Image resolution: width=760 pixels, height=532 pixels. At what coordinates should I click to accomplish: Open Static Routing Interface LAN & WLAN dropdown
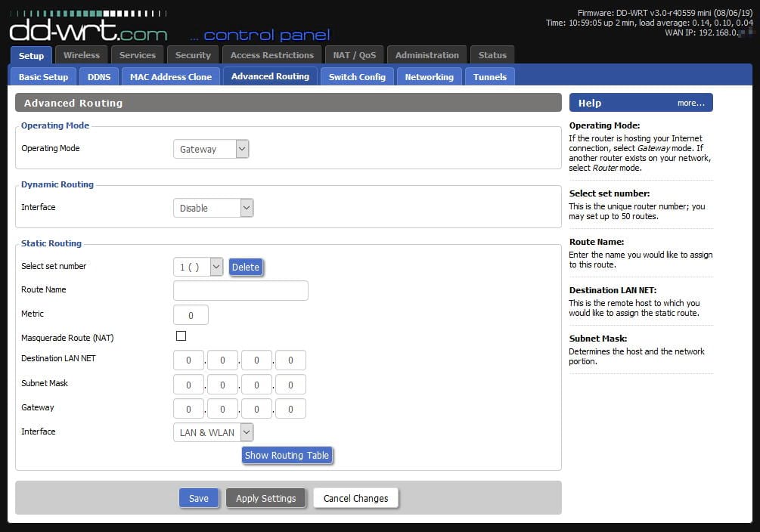213,432
